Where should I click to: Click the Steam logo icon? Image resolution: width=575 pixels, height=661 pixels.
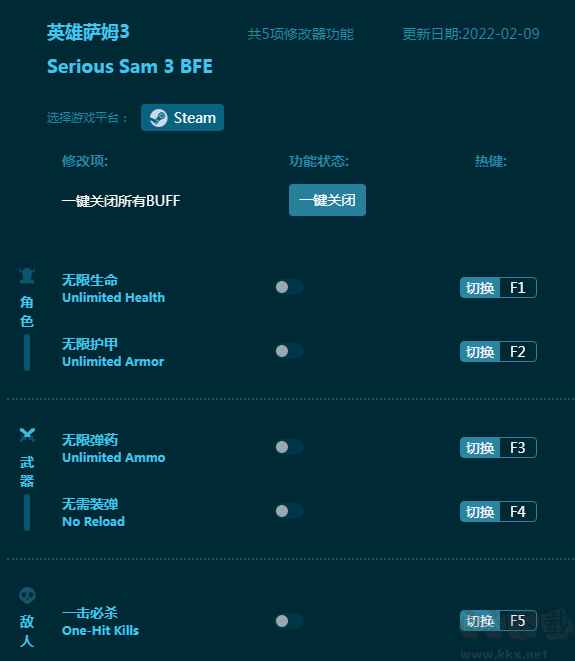(159, 118)
